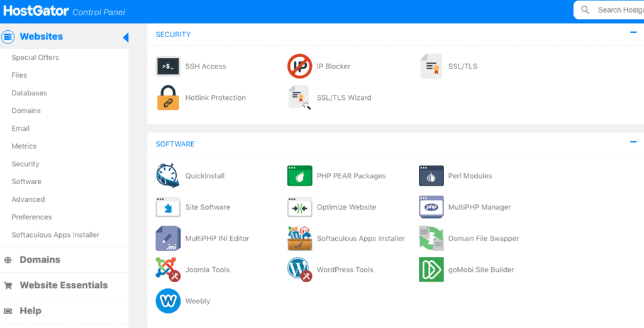644x328 pixels.
Task: Open the MultiPHP Manager text link
Action: (x=480, y=207)
